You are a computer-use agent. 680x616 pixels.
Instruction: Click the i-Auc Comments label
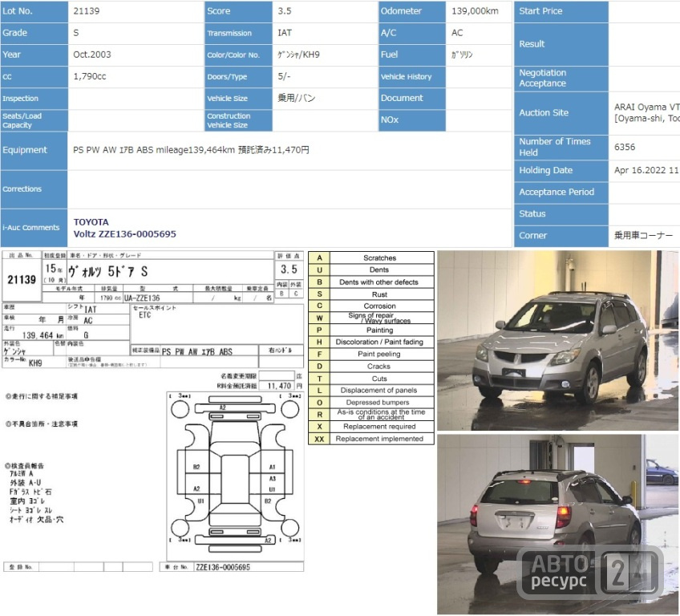34,228
